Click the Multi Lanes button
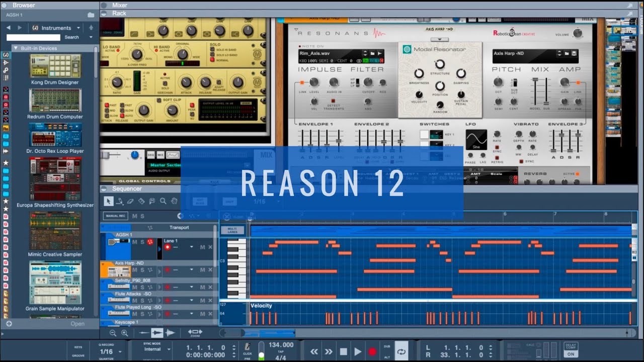Screen dimensions: 644x362 click(x=232, y=230)
